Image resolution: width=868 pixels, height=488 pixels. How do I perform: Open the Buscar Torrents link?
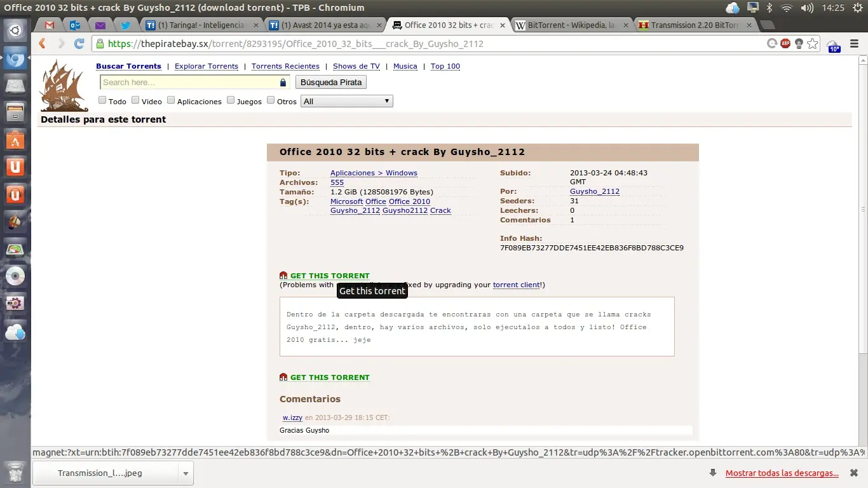128,66
